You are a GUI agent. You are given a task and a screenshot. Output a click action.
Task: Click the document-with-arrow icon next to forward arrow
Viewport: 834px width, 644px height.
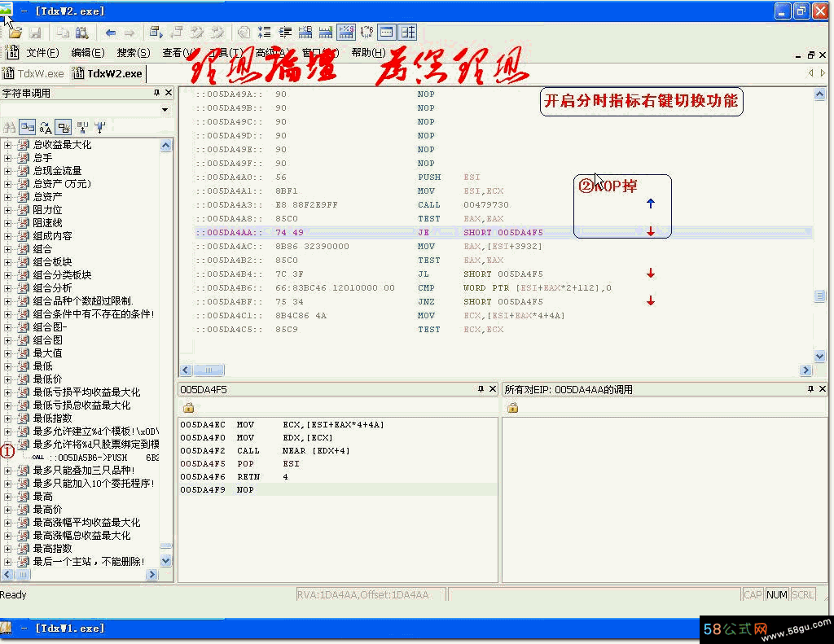pyautogui.click(x=156, y=33)
